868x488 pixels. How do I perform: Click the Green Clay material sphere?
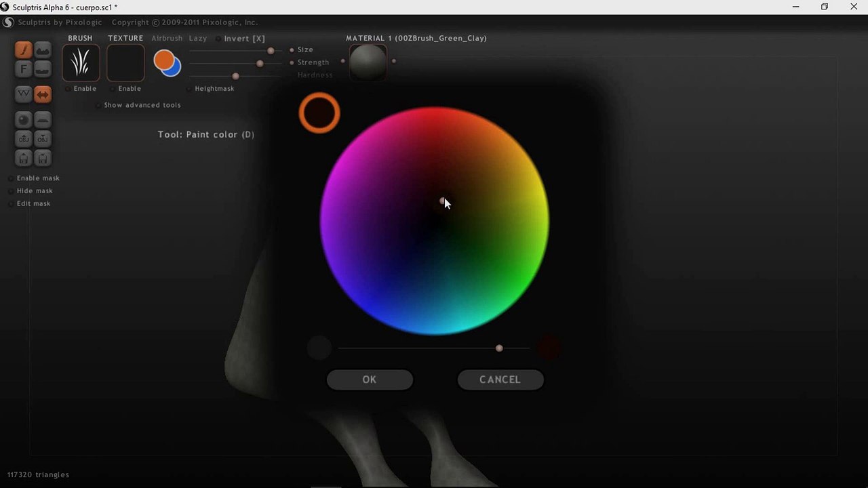(x=368, y=62)
